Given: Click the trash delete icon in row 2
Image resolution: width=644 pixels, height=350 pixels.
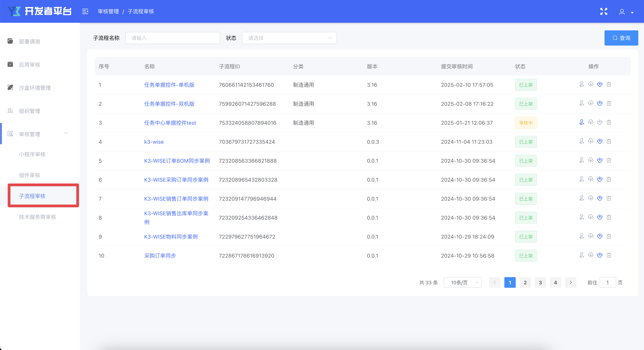Looking at the screenshot, I should point(609,103).
